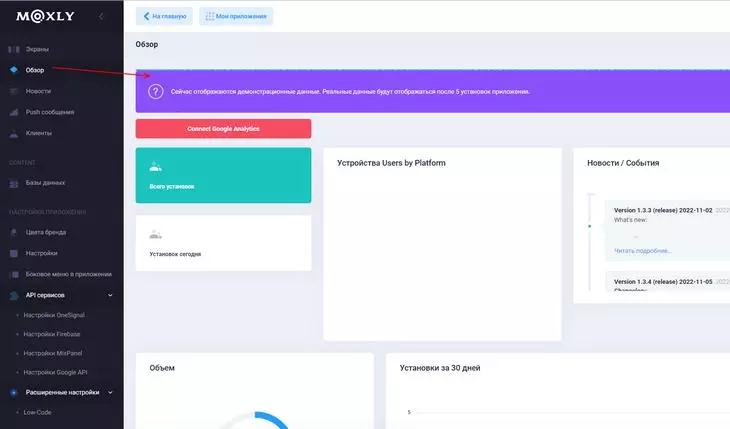Click the Всего установок card
This screenshot has height=429, width=730.
click(223, 175)
